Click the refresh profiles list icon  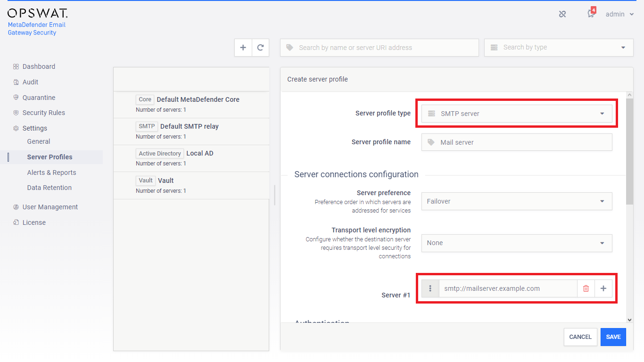tap(260, 48)
